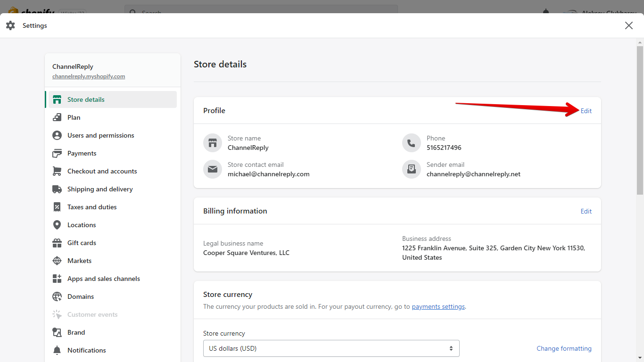Click the Phone handset icon
The width and height of the screenshot is (644, 362).
[x=412, y=143]
